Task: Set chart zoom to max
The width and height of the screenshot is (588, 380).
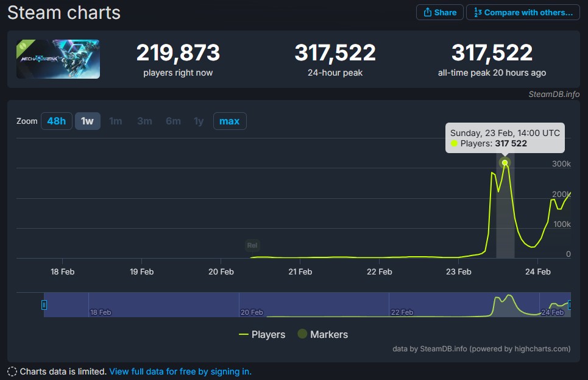Action: tap(230, 121)
